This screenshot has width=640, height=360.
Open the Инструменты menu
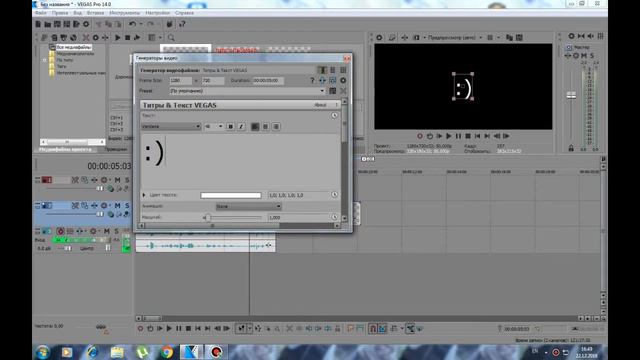(x=124, y=13)
